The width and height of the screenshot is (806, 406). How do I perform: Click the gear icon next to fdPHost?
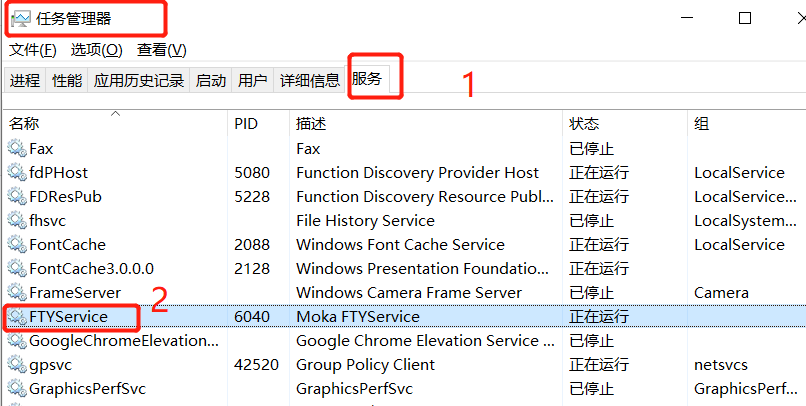(x=17, y=172)
